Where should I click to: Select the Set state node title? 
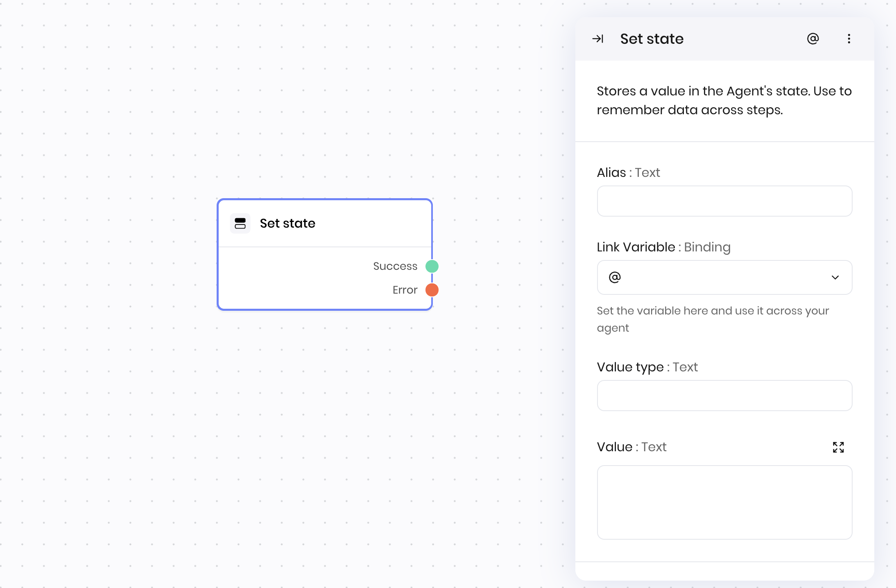point(287,224)
